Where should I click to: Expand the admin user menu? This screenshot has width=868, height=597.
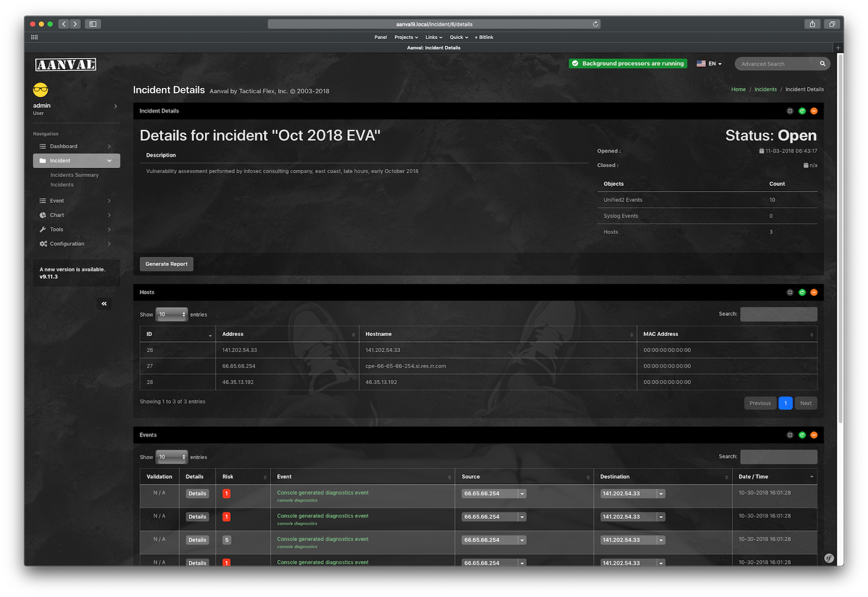[116, 106]
